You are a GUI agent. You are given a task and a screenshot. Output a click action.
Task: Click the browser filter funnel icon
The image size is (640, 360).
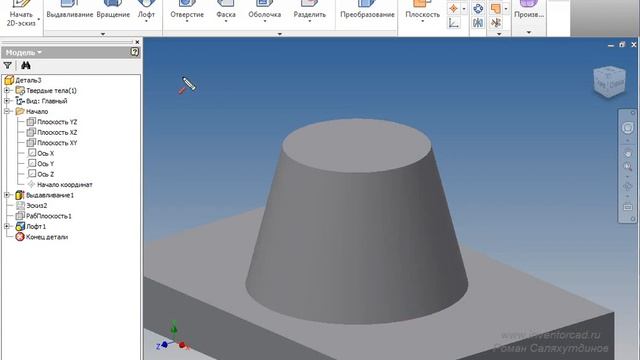[x=7, y=65]
